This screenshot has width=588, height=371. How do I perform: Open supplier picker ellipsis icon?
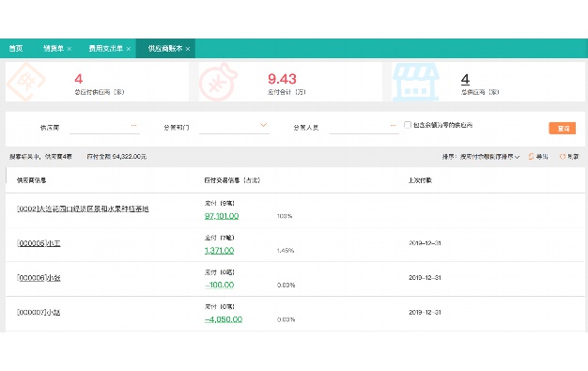(134, 125)
